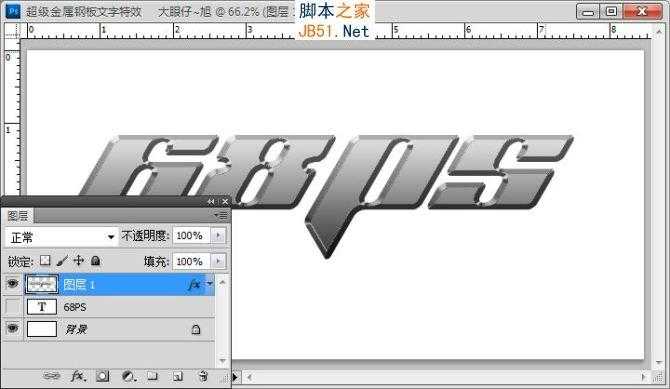Show the 68PS text layer visibility box
670x389 pixels.
coord(12,306)
